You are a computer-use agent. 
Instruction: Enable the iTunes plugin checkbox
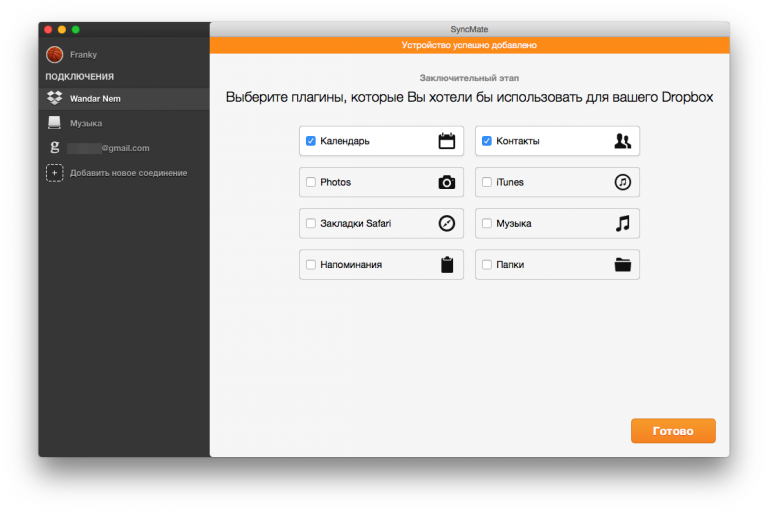tap(486, 182)
